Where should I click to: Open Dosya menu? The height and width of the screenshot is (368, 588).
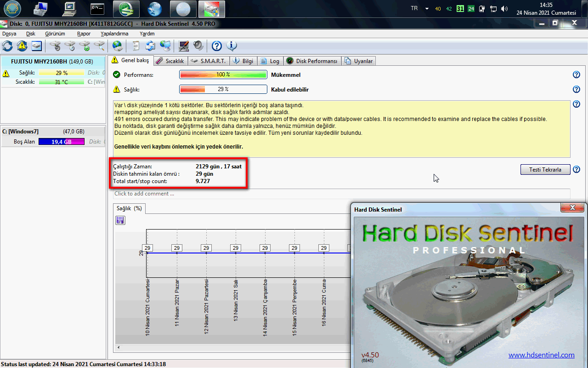coord(9,34)
